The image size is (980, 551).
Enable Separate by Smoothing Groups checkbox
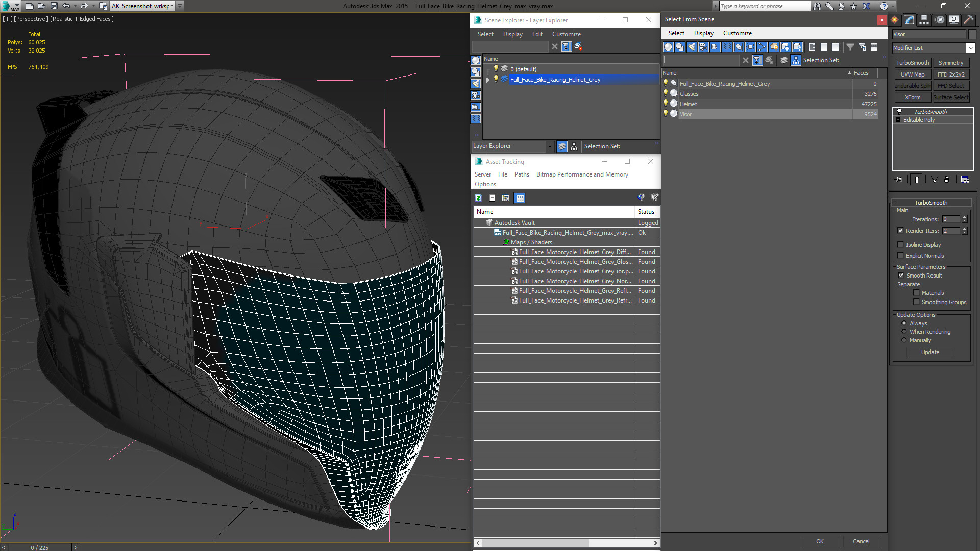point(916,302)
